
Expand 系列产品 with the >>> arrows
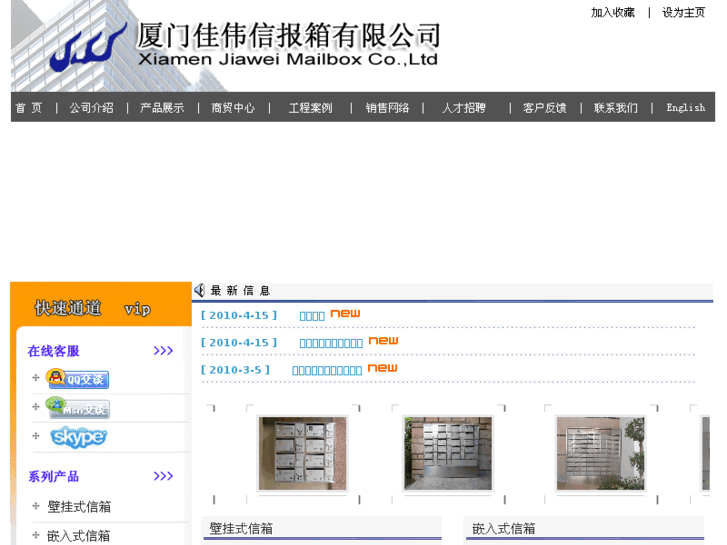(x=163, y=476)
